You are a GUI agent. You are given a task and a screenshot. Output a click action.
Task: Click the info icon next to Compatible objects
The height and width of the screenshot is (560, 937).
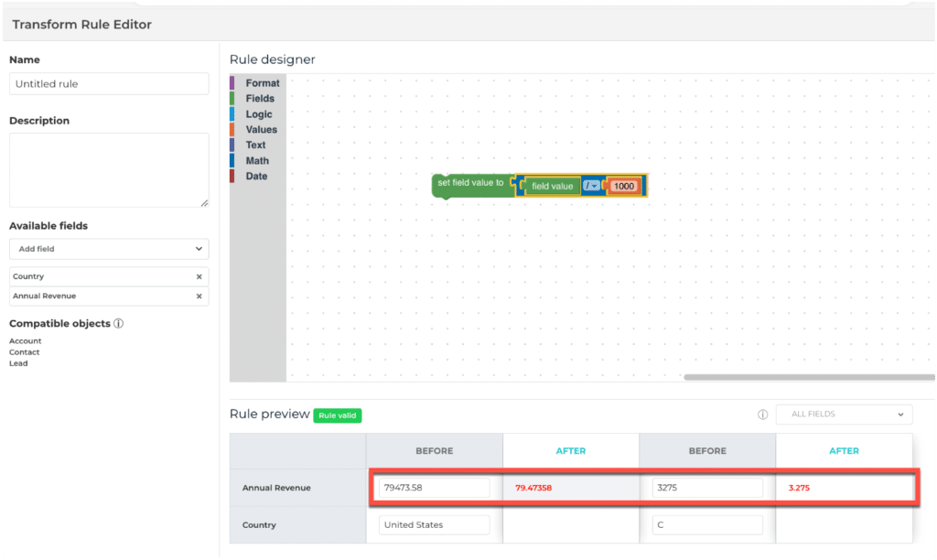tap(119, 324)
